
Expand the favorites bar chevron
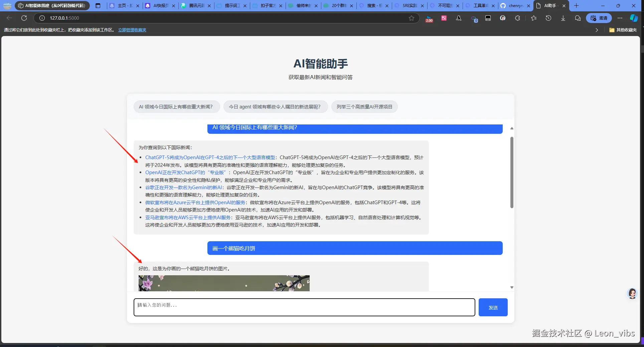[597, 30]
